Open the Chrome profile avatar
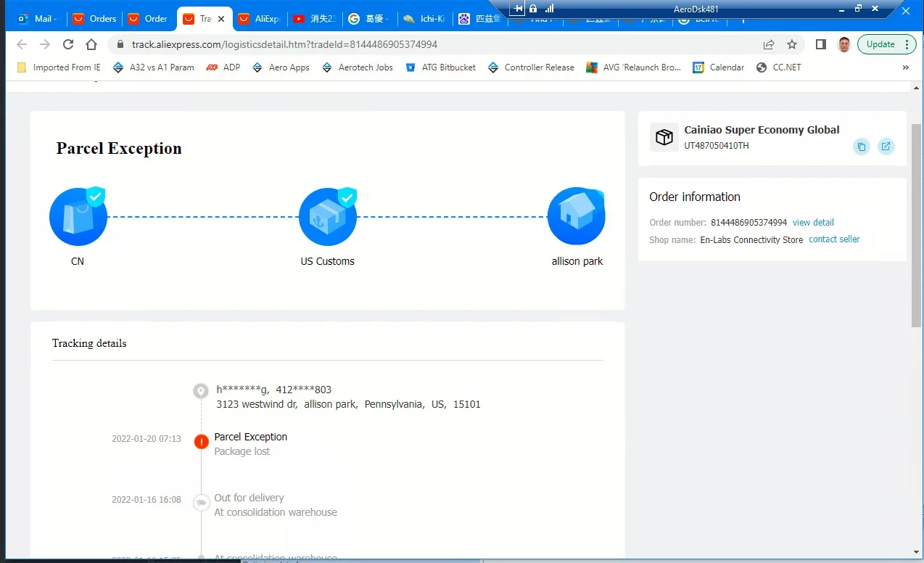The image size is (924, 563). (843, 44)
